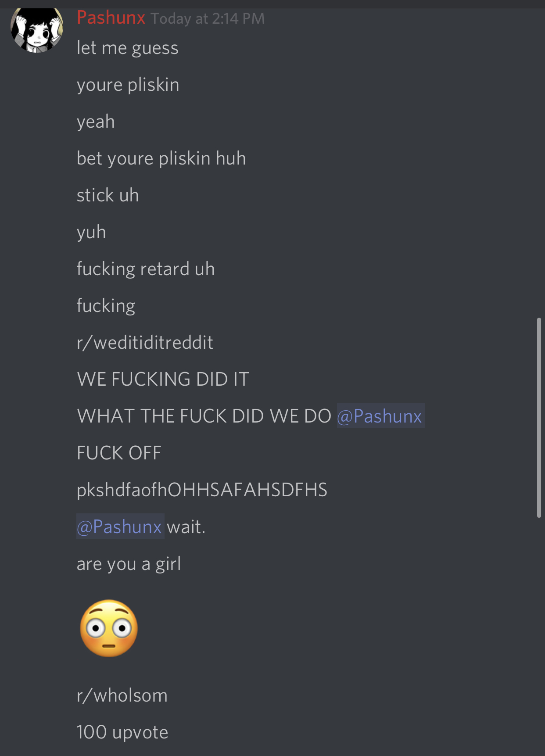Click the @Pashunx mention before wait
Viewport: 545px width, 756px height.
tap(120, 526)
